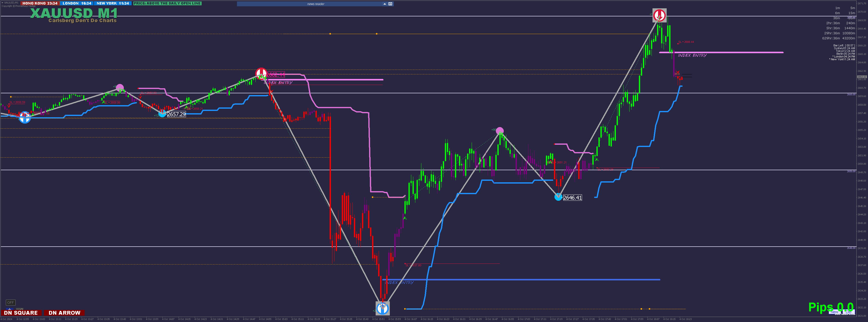Switch to the 5m timeframe
868x322 pixels.
853,8
